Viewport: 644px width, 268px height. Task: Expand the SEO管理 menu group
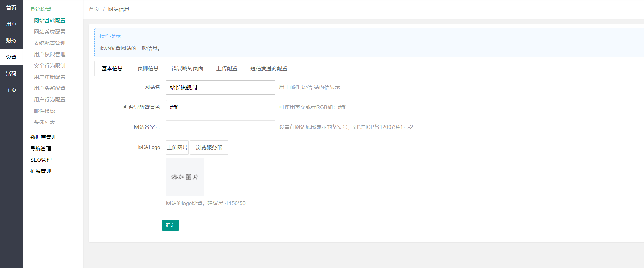[41, 160]
